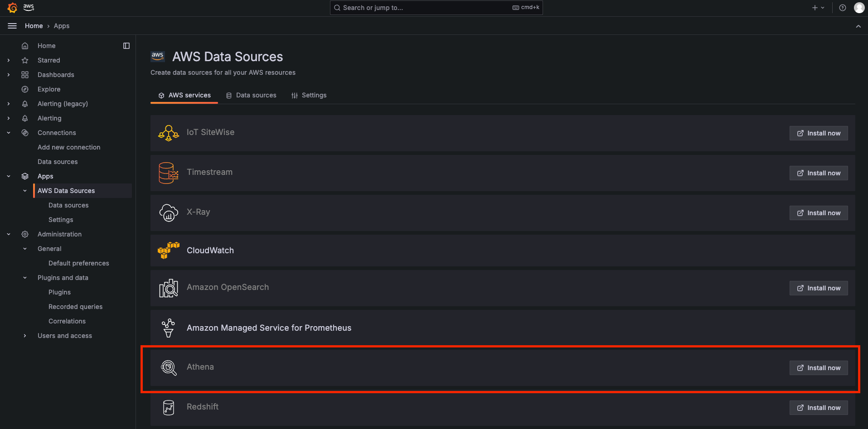Open the hamburger navigation menu
Screen dimensions: 868x429
[x=12, y=26]
